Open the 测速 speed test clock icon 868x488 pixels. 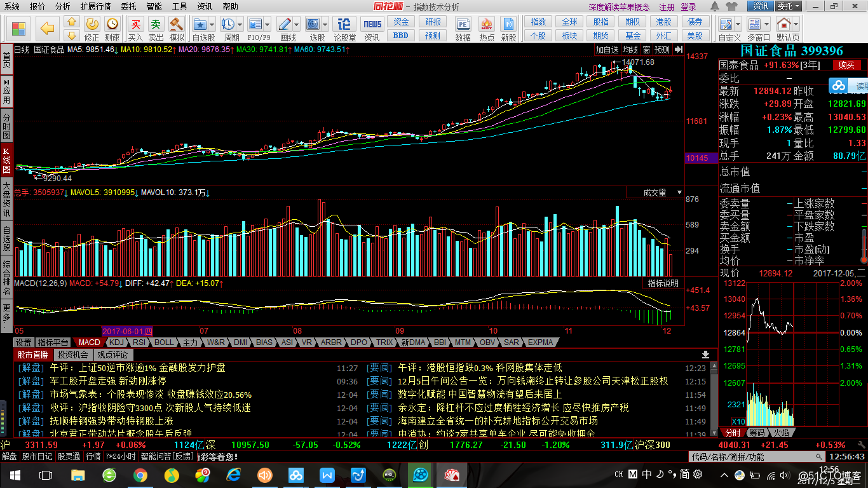(112, 24)
